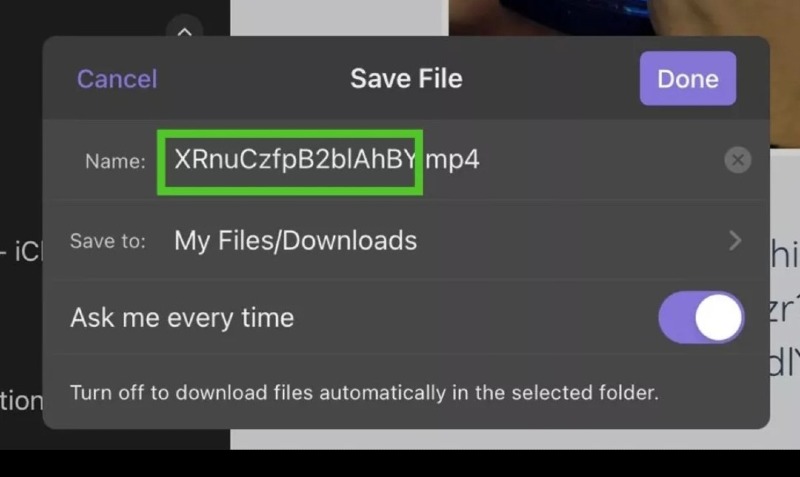Cancel the Save File dialog
The width and height of the screenshot is (800, 477).
117,79
